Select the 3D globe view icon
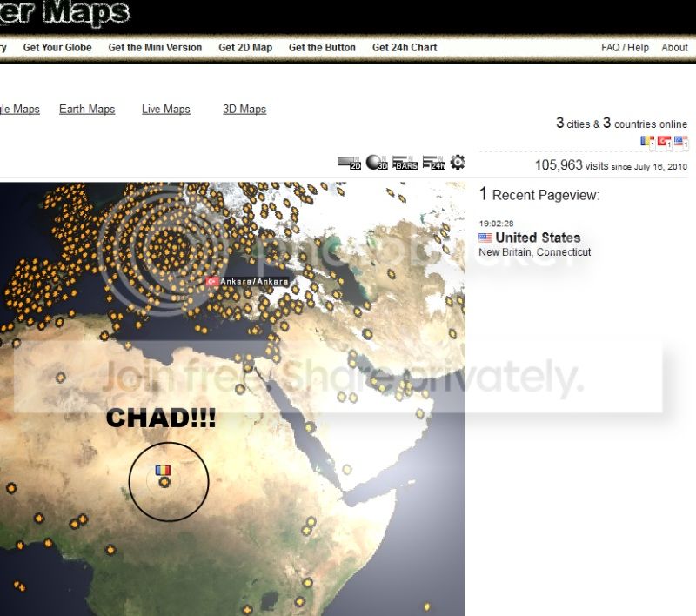The image size is (696, 616). pos(377,163)
